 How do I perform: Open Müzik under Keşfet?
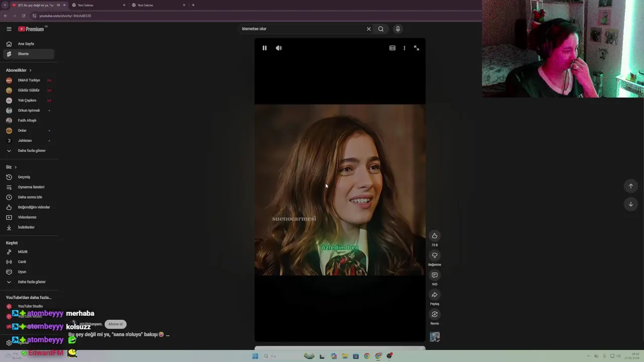(29, 252)
